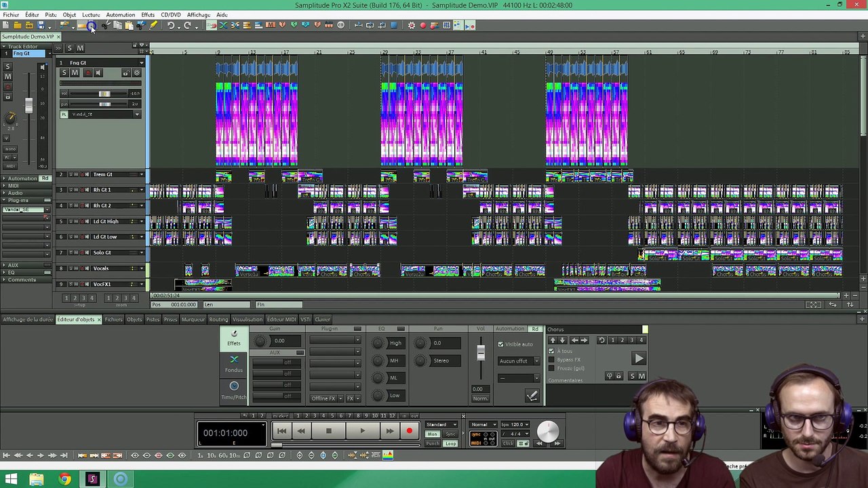Toggle Punch button in transport
The image size is (868, 488).
[x=433, y=443]
